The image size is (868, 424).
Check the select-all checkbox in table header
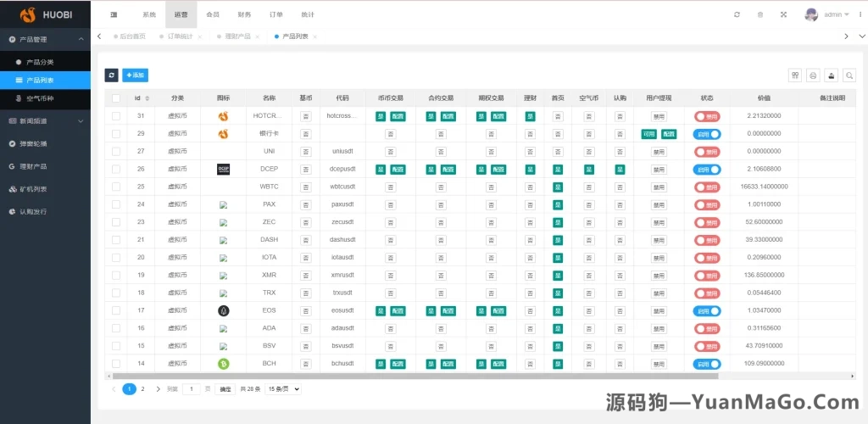115,98
